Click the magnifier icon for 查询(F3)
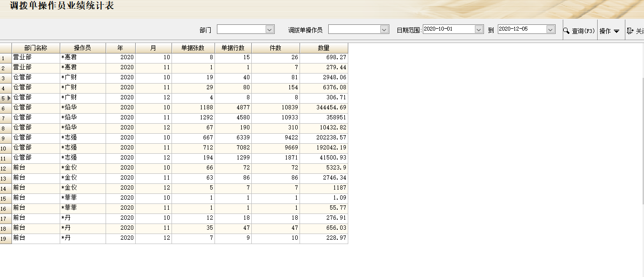 [x=566, y=31]
